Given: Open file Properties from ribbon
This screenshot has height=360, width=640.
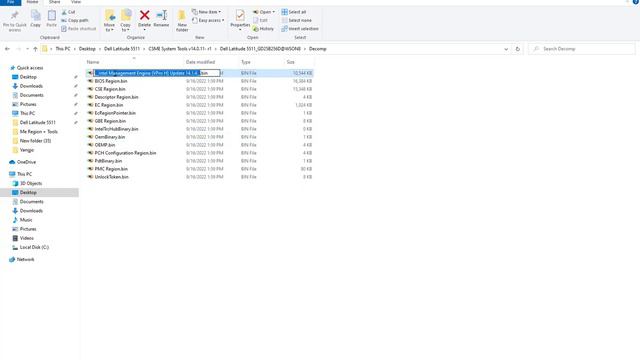Looking at the screenshot, I should pos(240,19).
